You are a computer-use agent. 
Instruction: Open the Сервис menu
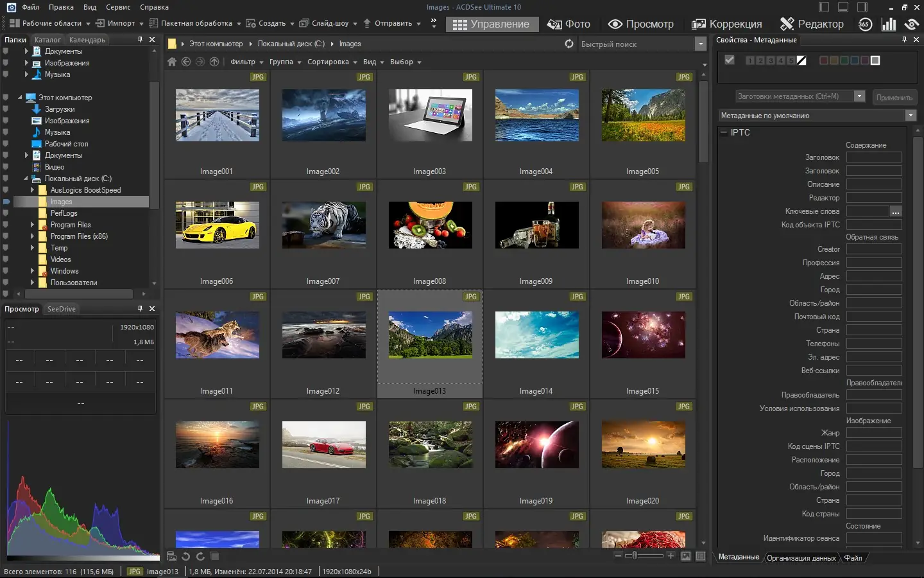pos(118,7)
